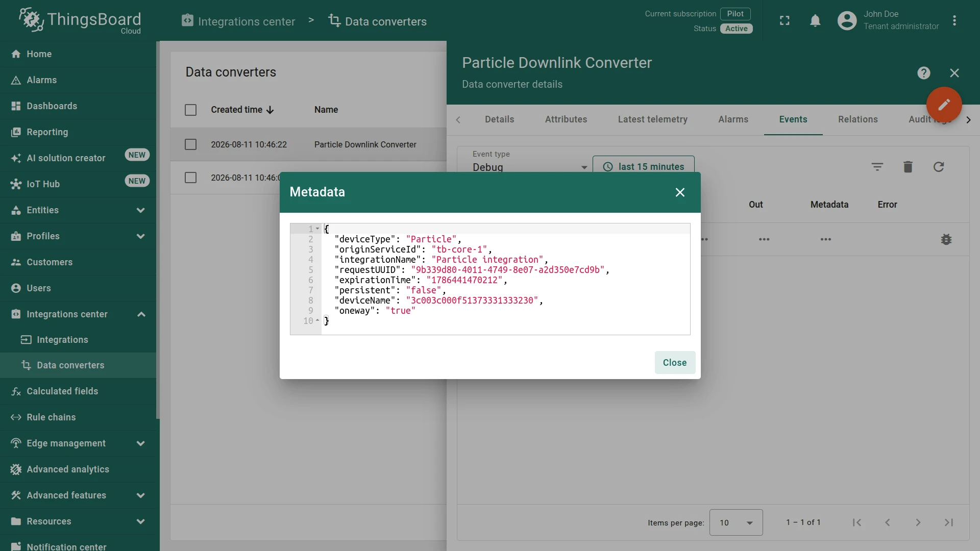Clear events with the trash icon

(x=908, y=167)
